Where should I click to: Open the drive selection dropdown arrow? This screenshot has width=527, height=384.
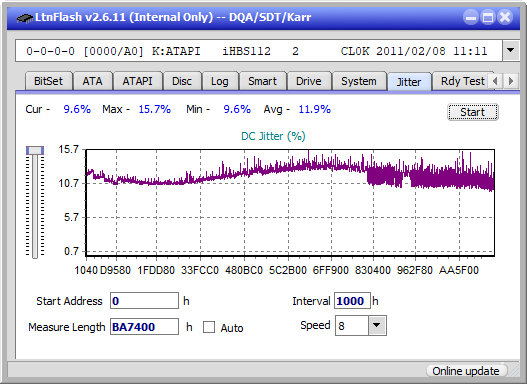[511, 51]
